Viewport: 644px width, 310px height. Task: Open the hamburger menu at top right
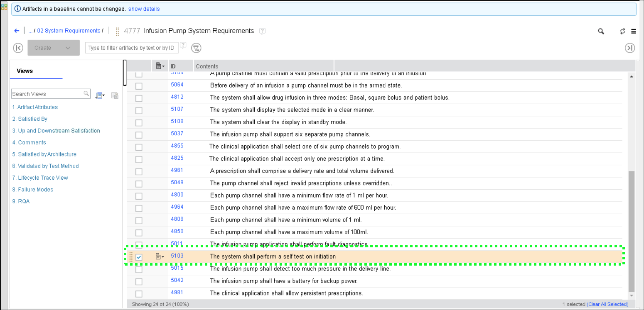634,31
